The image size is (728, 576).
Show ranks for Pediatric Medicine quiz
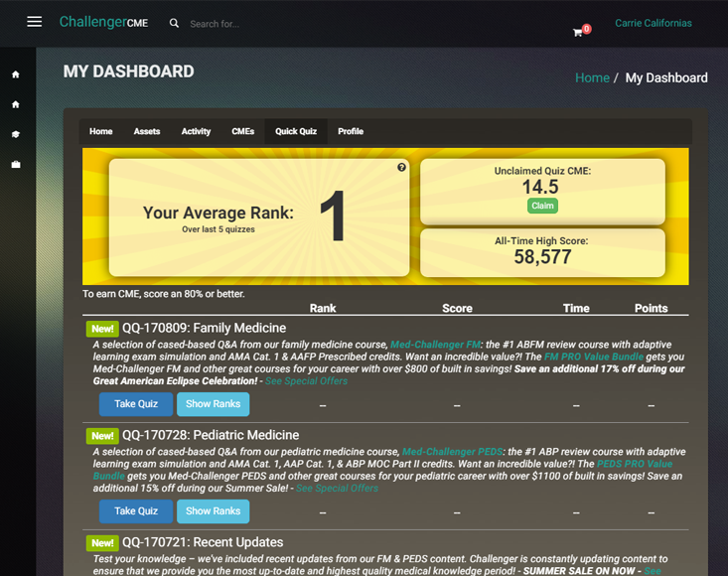tap(214, 511)
